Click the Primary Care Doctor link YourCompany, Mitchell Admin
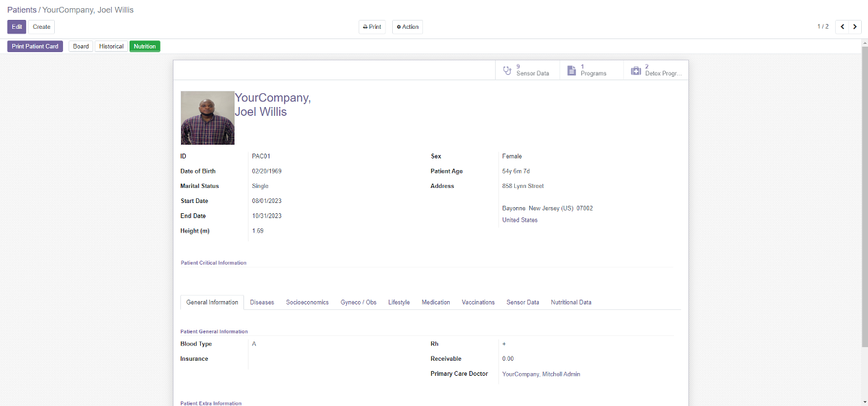868x406 pixels. pos(541,374)
